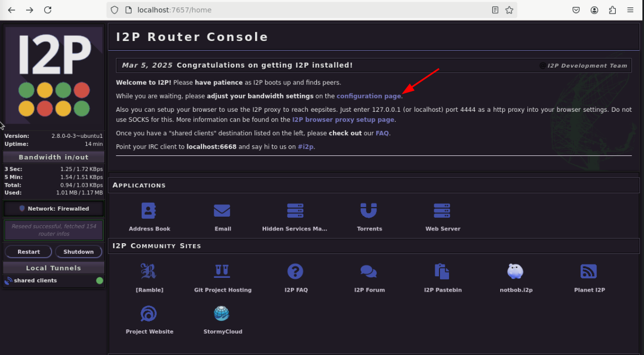This screenshot has width=644, height=355.
Task: Open Hidden Services Manager icon
Action: coord(295,211)
